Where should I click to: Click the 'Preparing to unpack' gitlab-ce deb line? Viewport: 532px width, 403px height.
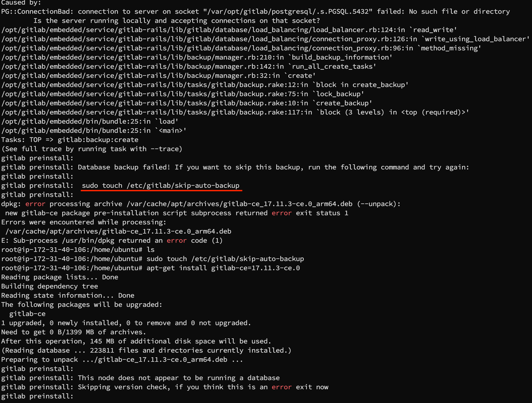coord(122,360)
